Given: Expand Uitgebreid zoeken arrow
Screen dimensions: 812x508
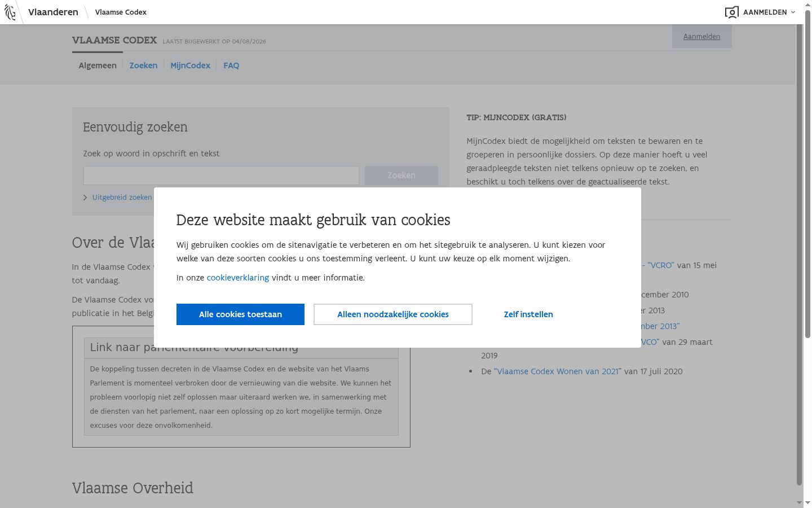Looking at the screenshot, I should [x=85, y=198].
